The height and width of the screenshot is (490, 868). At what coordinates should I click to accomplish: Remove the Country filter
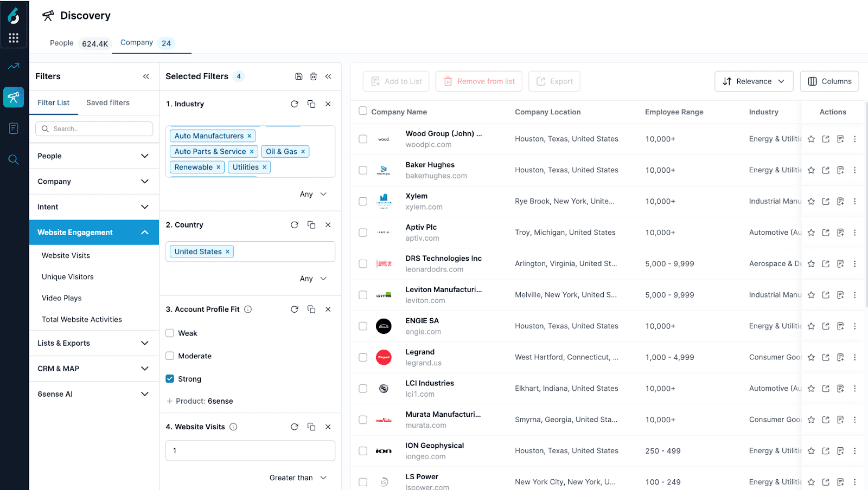[328, 225]
